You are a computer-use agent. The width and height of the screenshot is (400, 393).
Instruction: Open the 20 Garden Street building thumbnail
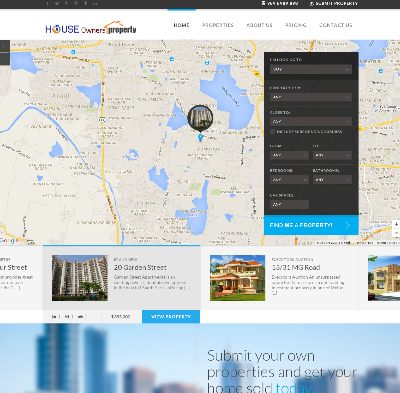(x=80, y=278)
